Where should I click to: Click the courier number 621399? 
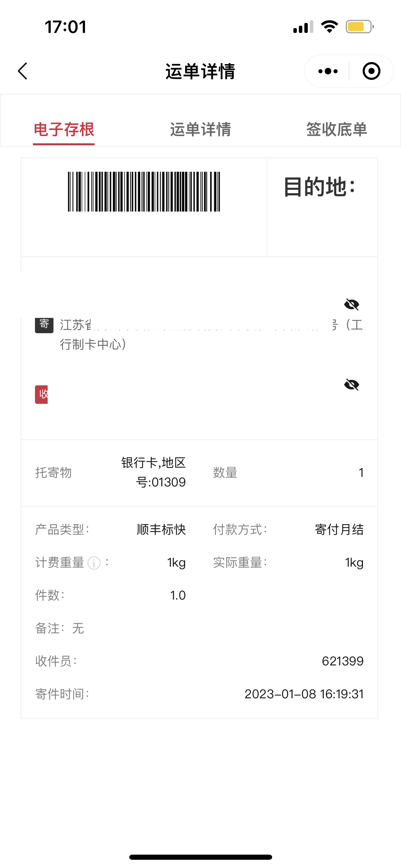pos(343,661)
